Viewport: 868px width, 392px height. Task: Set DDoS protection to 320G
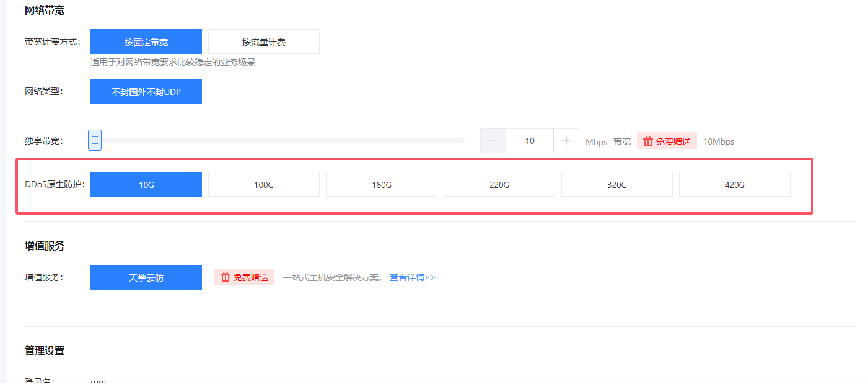click(x=617, y=185)
